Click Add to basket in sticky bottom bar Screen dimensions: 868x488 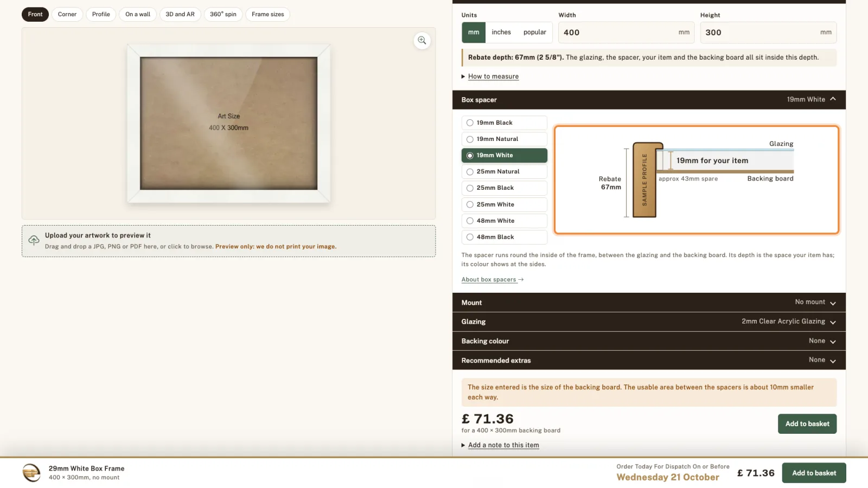tap(814, 473)
